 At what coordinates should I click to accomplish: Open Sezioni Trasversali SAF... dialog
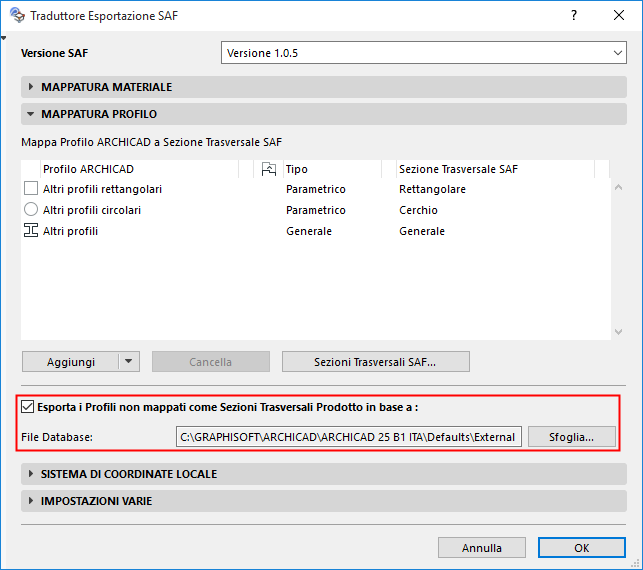pos(376,362)
